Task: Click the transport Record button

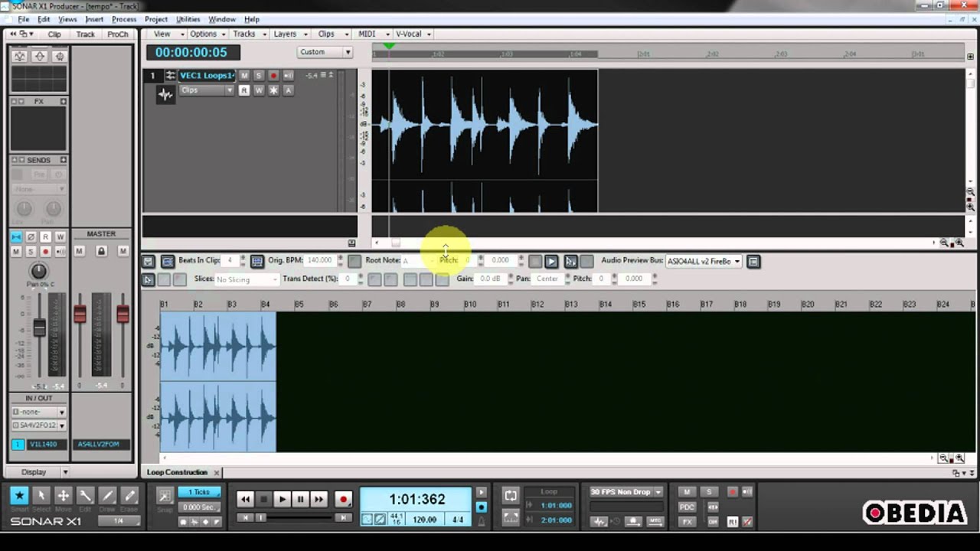Action: 343,499
